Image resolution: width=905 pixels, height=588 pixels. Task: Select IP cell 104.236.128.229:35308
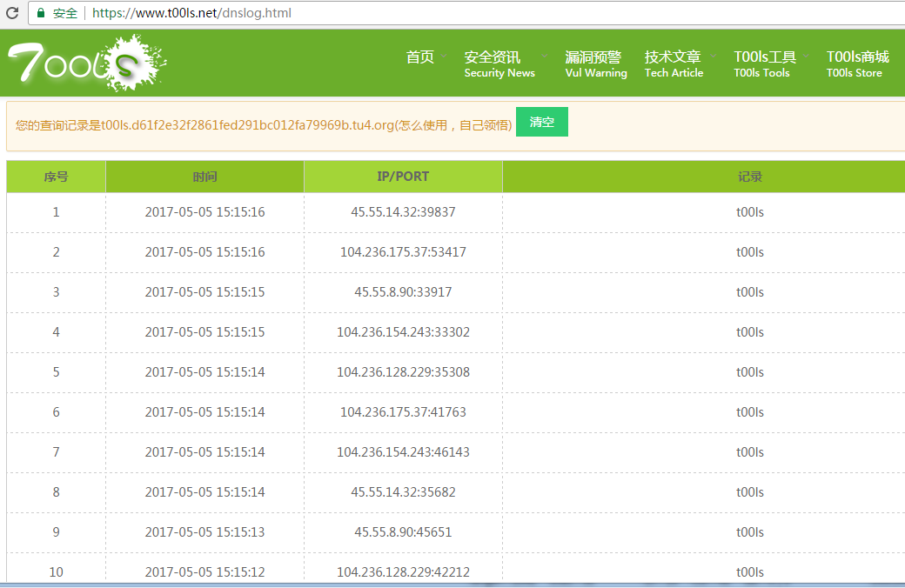[403, 372]
